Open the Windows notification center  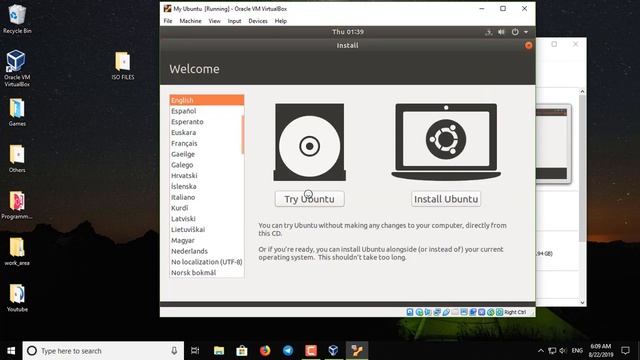coord(625,351)
